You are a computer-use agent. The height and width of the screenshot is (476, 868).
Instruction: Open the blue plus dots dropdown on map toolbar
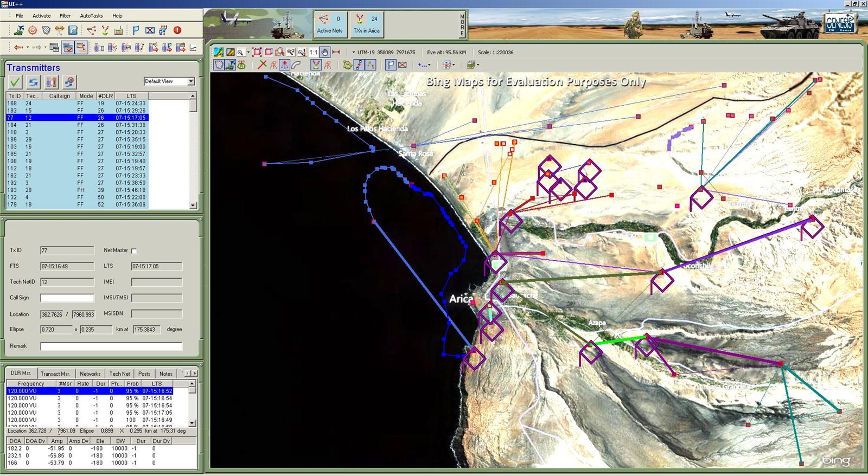(429, 65)
